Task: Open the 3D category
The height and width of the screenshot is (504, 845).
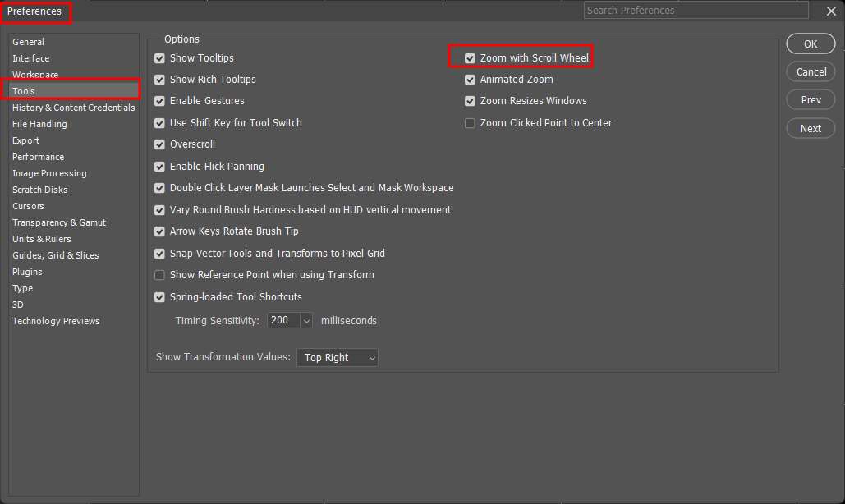Action: (18, 305)
